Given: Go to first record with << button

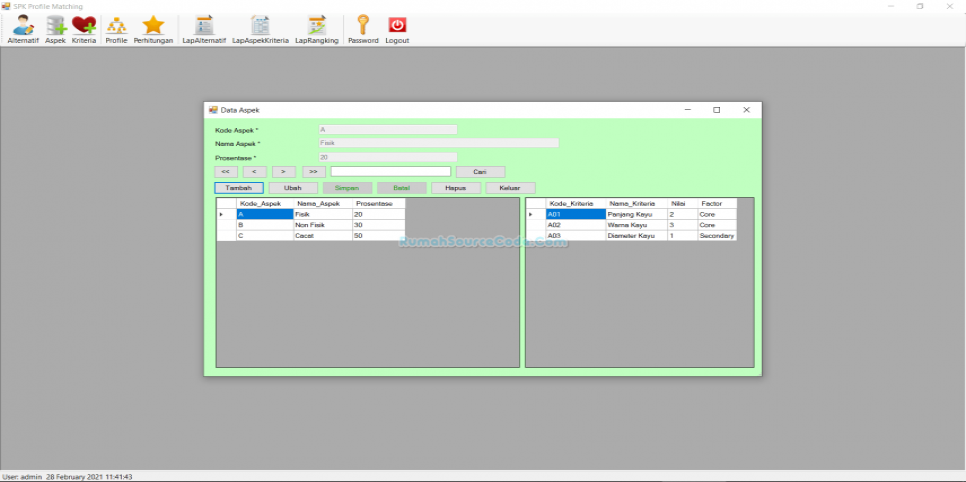Looking at the screenshot, I should [x=225, y=171].
